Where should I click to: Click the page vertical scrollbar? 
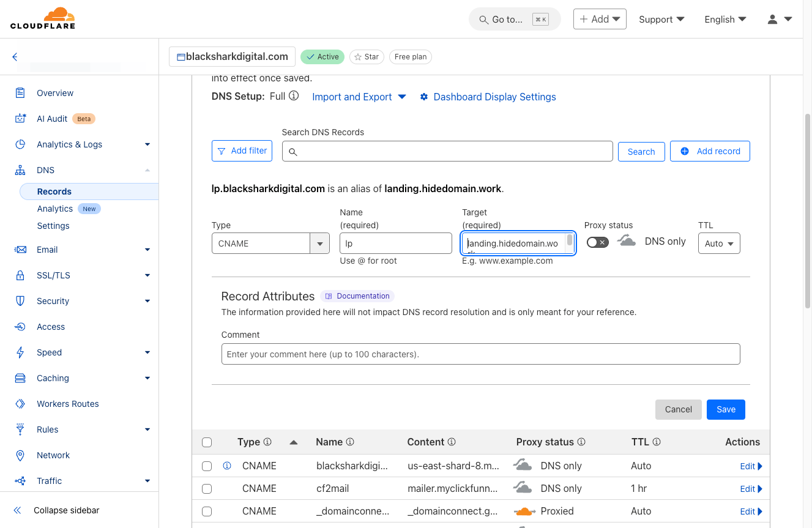808,211
